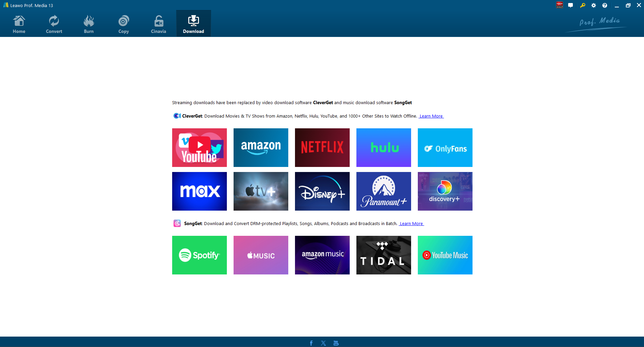Open CleverGet's Learn More link
The height and width of the screenshot is (347, 644).
pyautogui.click(x=431, y=116)
